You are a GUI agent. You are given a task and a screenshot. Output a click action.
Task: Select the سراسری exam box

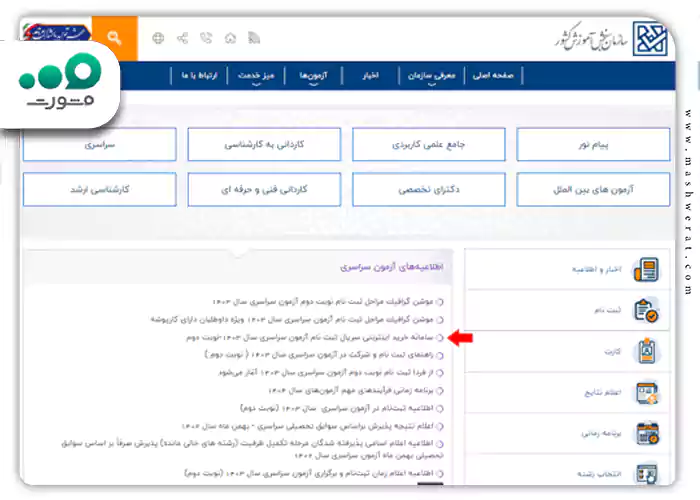pos(100,145)
